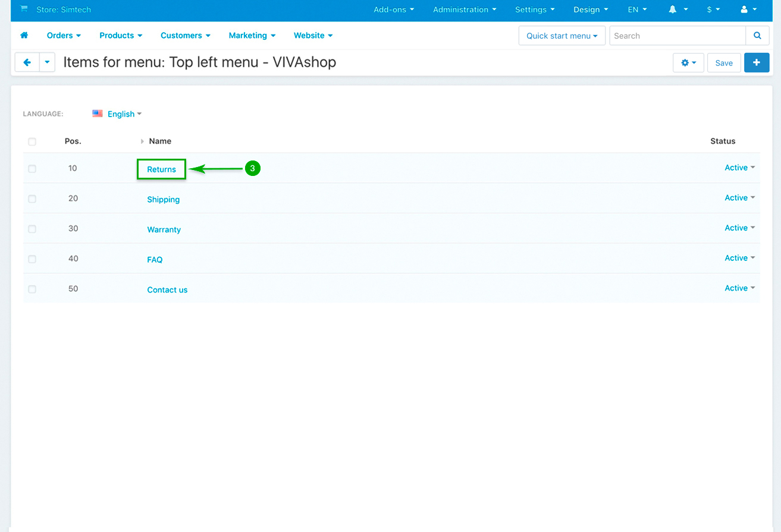Run a search with the magnifier icon
The height and width of the screenshot is (532, 781).
[757, 36]
